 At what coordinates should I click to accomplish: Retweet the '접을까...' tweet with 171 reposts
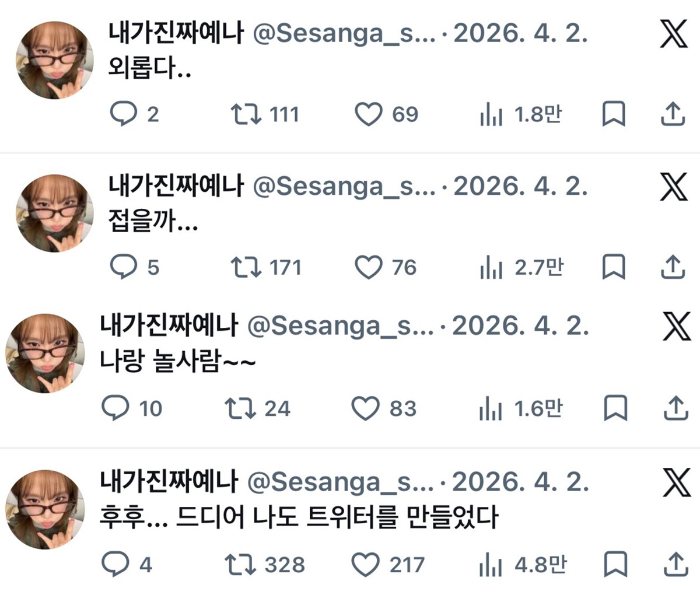[245, 268]
